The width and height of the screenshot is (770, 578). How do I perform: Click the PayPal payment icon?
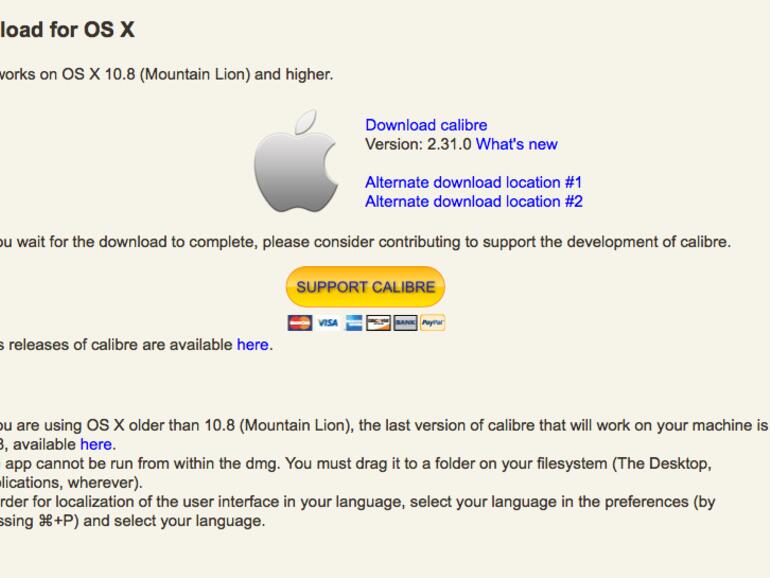click(433, 323)
